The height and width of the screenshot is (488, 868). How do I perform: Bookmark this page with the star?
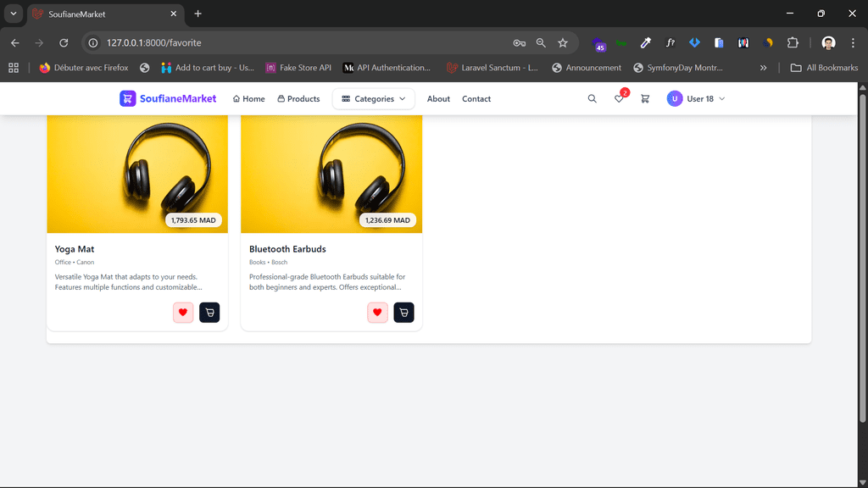[x=563, y=42]
